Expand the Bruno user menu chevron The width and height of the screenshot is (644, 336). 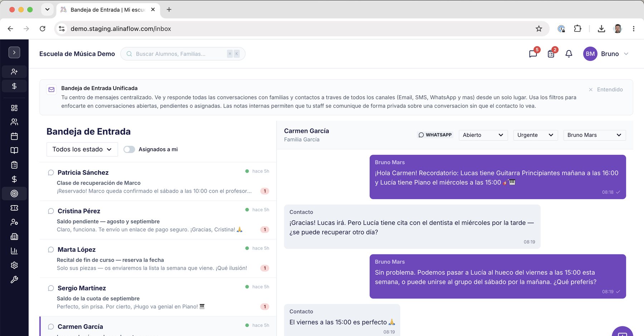(626, 54)
